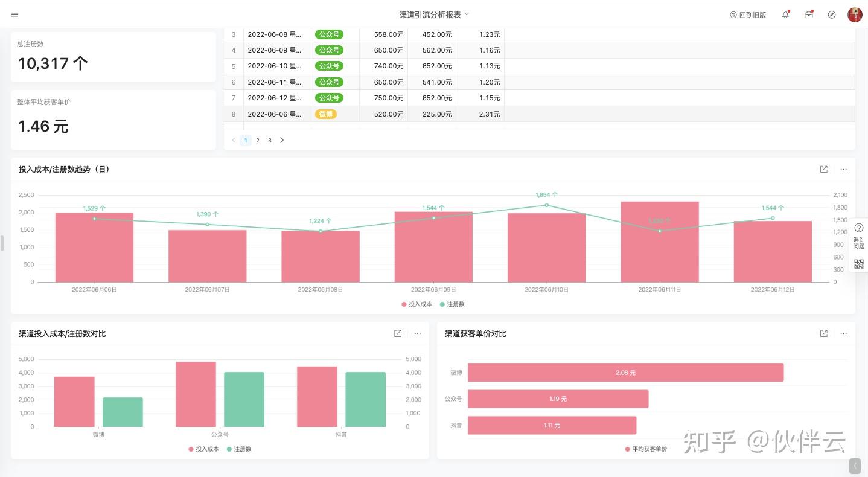Open the hamburger menu icon

coord(15,14)
